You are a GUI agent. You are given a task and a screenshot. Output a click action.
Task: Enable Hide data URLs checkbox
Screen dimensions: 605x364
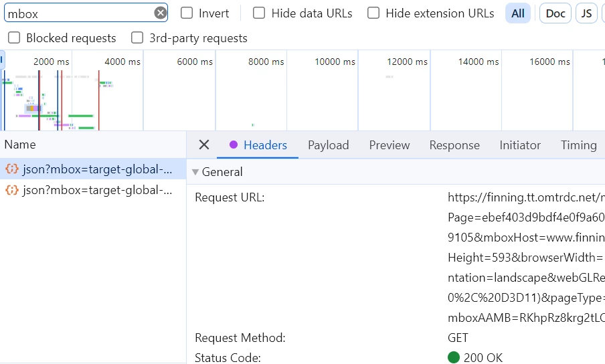click(259, 13)
